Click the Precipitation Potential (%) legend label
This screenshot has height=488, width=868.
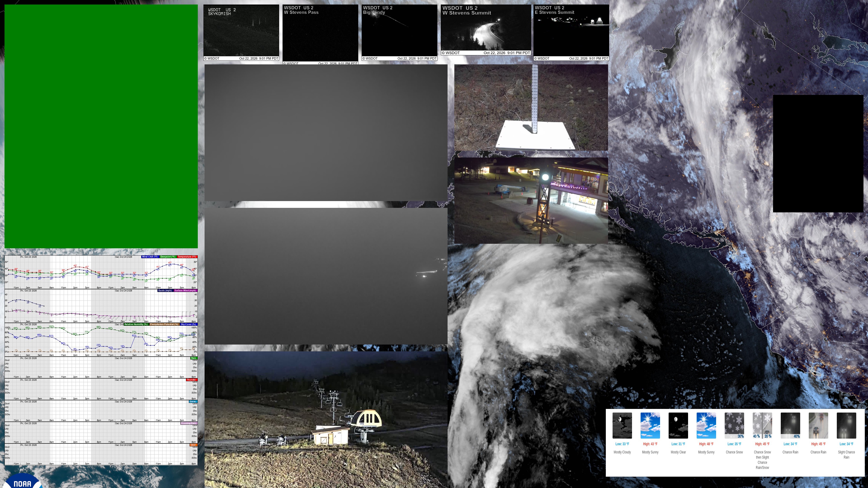coord(164,324)
